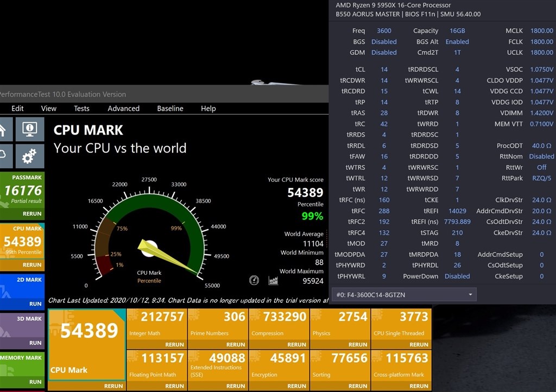The image size is (556, 392).
Task: Rerun the CPU Mark in sidebar
Action: coord(32,265)
